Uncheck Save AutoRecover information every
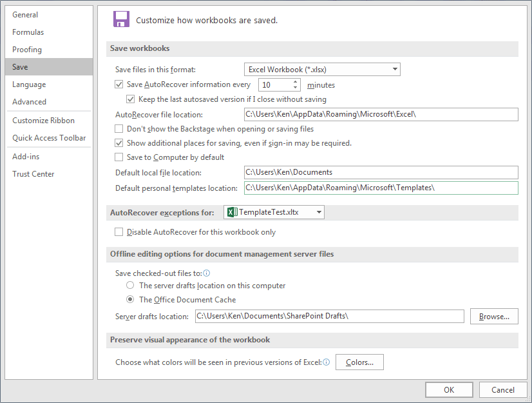Screen dimensions: 532x403 pos(119,84)
